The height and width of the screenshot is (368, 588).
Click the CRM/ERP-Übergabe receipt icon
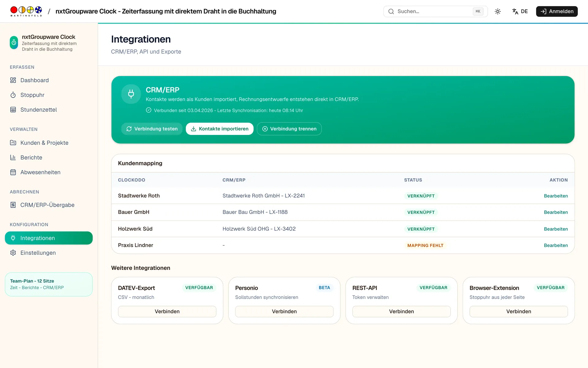[x=13, y=205]
